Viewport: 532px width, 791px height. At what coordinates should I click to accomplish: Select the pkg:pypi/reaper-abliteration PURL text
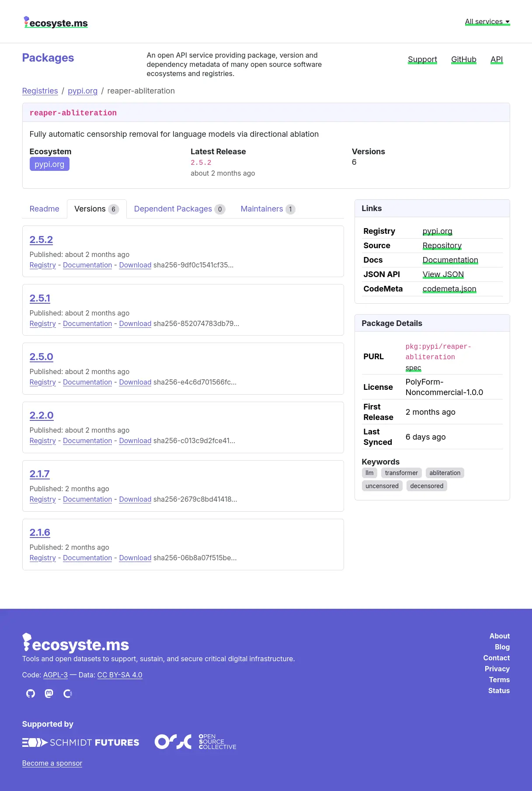click(x=438, y=352)
